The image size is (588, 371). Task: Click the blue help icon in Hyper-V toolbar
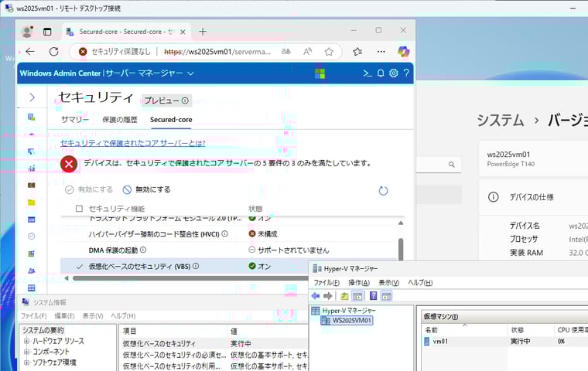(374, 296)
